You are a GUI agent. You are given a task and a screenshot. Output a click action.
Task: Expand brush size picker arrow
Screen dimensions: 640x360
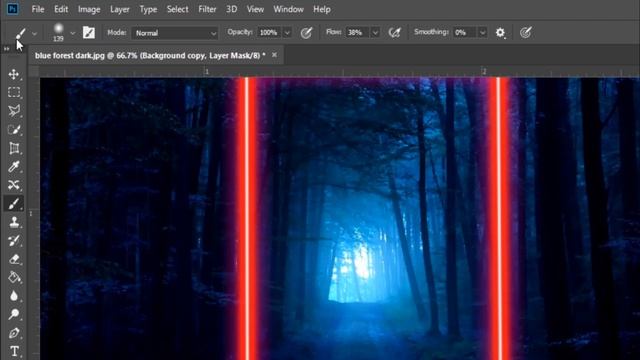73,33
